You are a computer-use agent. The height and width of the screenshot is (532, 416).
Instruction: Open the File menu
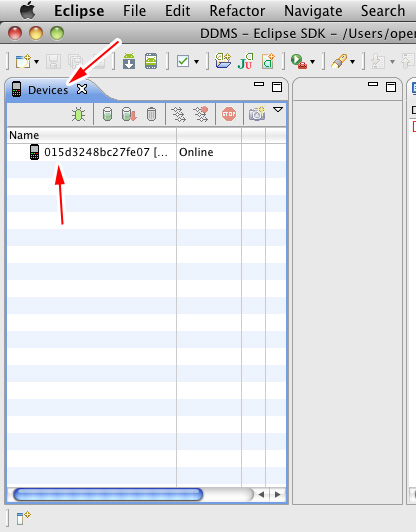pyautogui.click(x=134, y=11)
